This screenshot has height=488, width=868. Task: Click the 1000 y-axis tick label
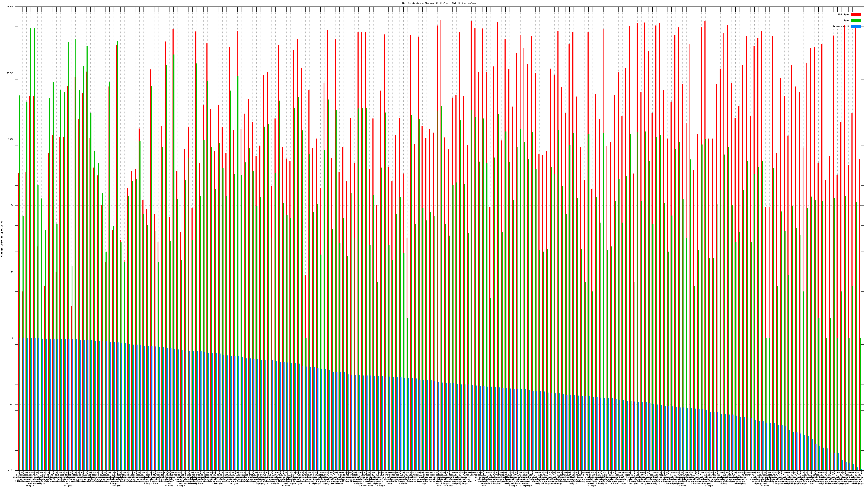11,139
